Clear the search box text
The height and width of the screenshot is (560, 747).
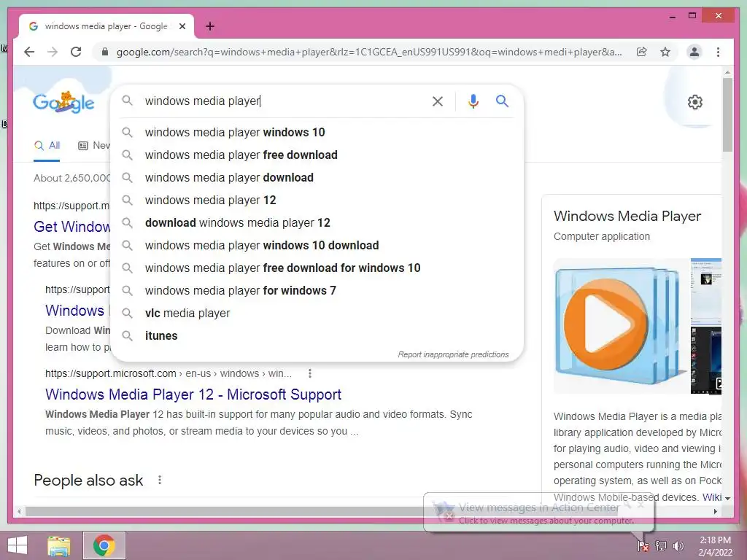[x=438, y=101]
